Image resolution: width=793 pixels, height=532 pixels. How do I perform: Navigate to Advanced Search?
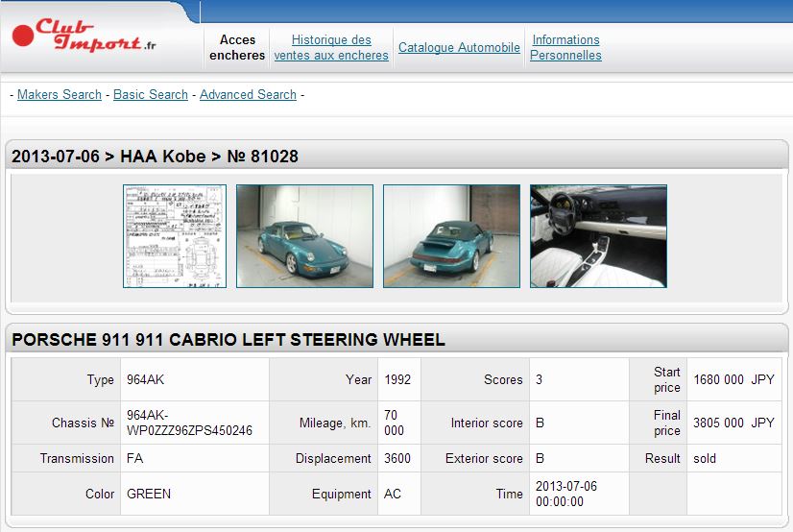coord(248,95)
